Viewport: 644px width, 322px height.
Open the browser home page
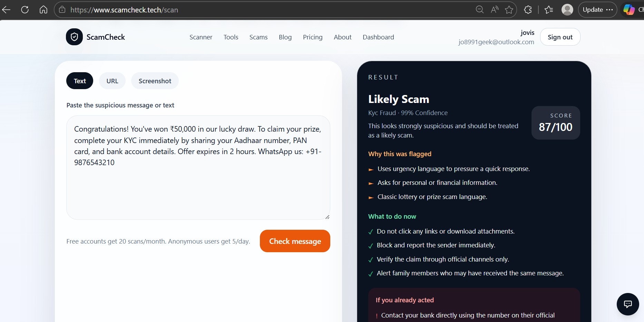pos(43,9)
